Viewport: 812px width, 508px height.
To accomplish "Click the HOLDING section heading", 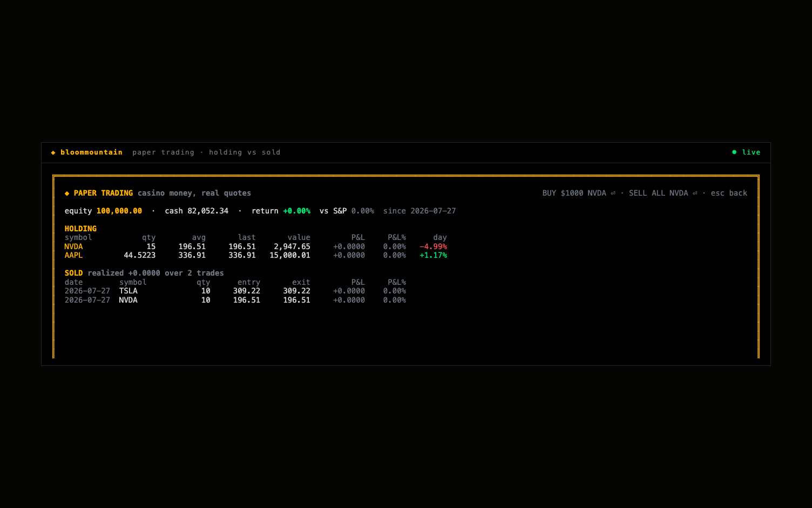I will click(x=80, y=229).
